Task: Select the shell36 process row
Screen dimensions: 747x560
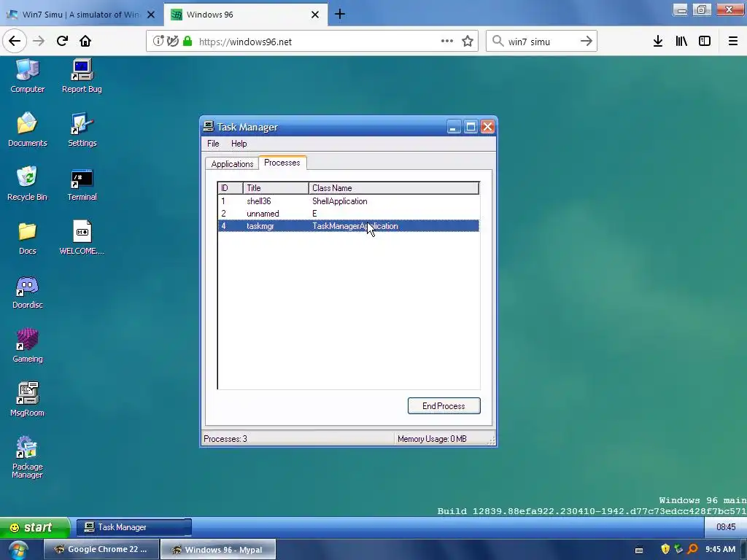Action: pos(348,201)
